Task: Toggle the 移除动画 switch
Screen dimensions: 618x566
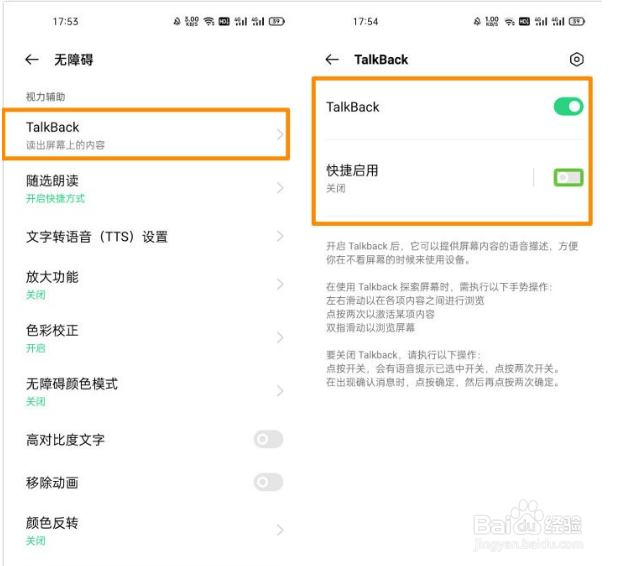Action: click(268, 482)
